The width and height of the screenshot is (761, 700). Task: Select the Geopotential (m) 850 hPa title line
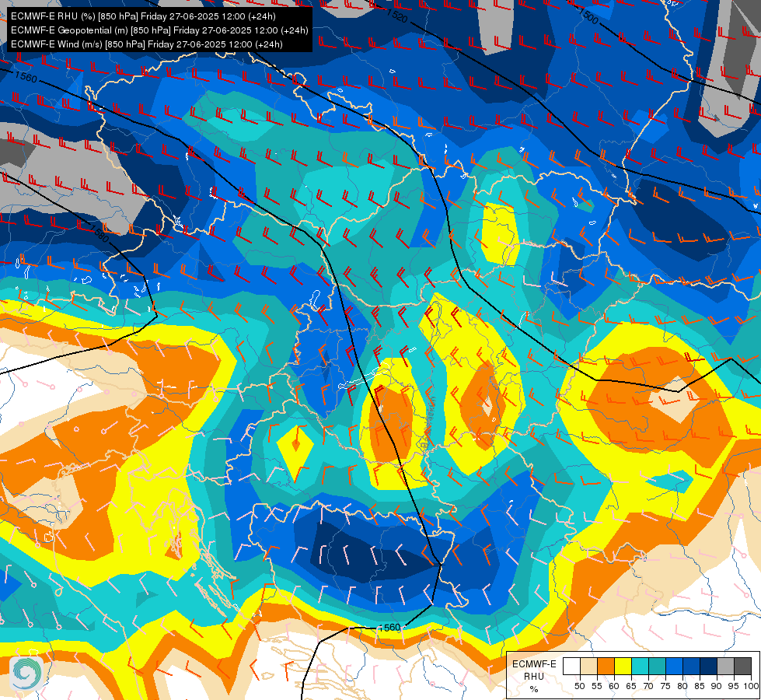coord(159,30)
